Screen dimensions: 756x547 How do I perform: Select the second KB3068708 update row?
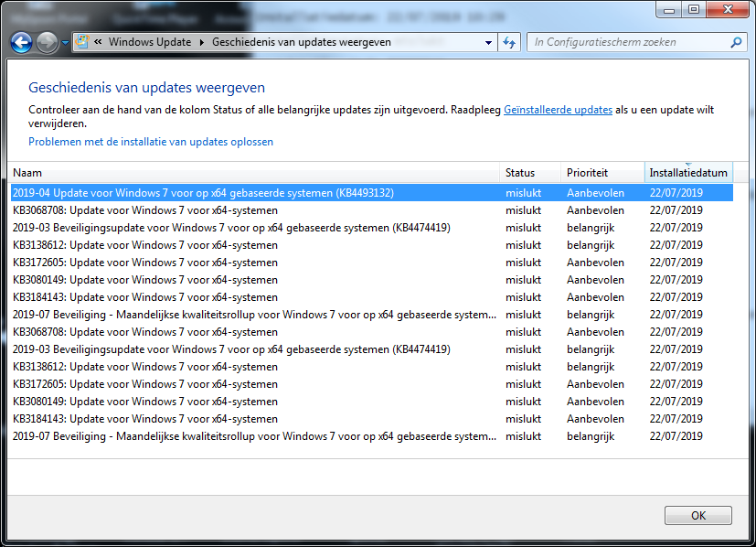[372, 332]
